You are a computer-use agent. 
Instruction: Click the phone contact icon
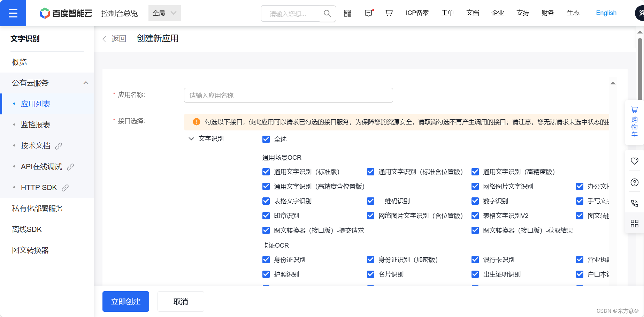click(x=635, y=203)
